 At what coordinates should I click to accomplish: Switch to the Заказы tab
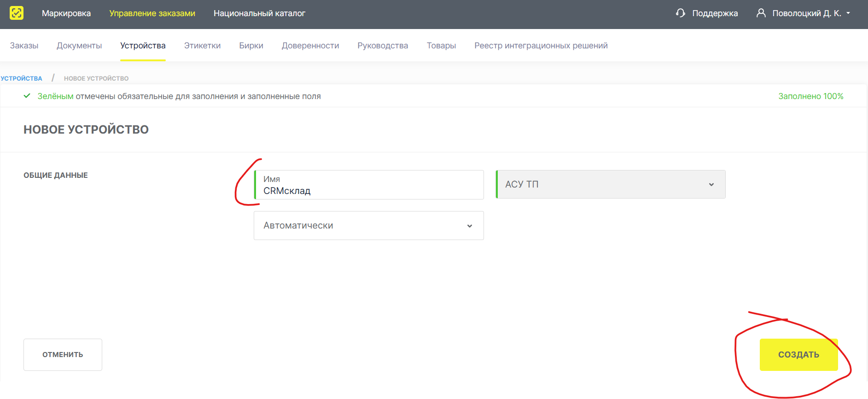click(24, 46)
